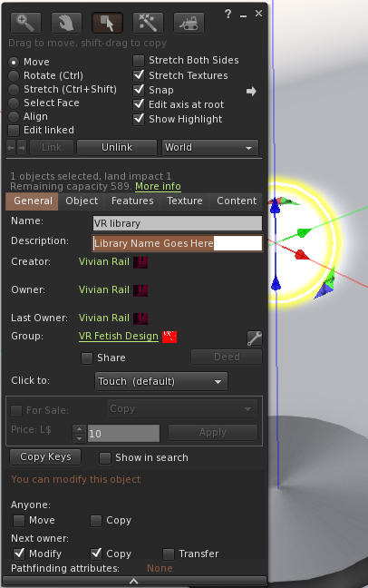Select the Move radio button
The image size is (368, 588).
pos(14,62)
